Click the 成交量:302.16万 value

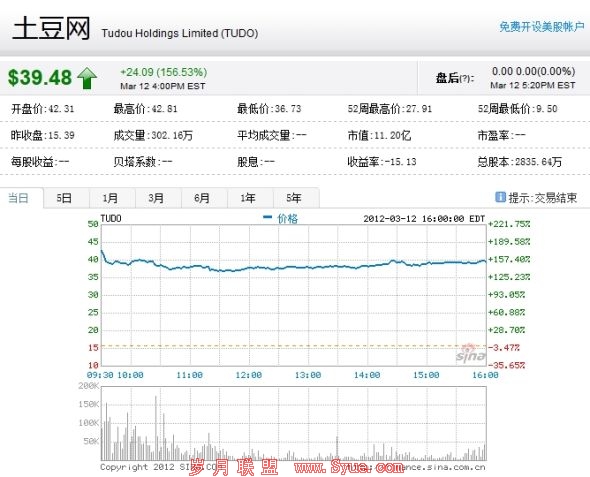153,135
